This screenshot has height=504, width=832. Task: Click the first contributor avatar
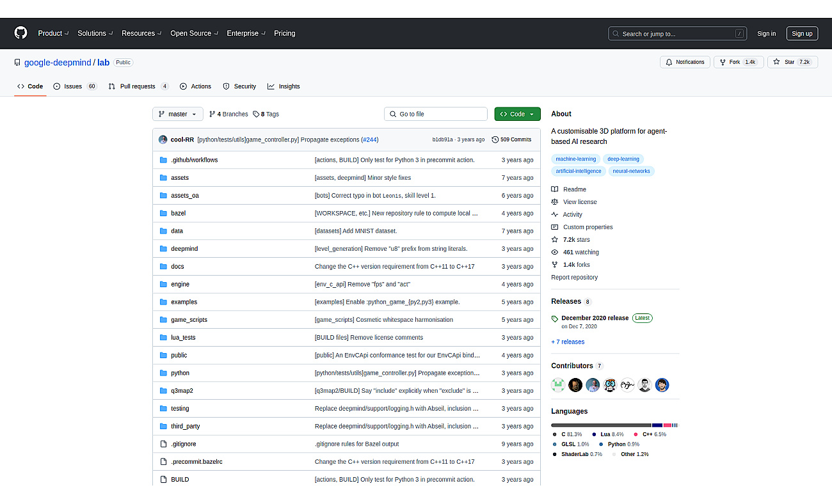[558, 385]
